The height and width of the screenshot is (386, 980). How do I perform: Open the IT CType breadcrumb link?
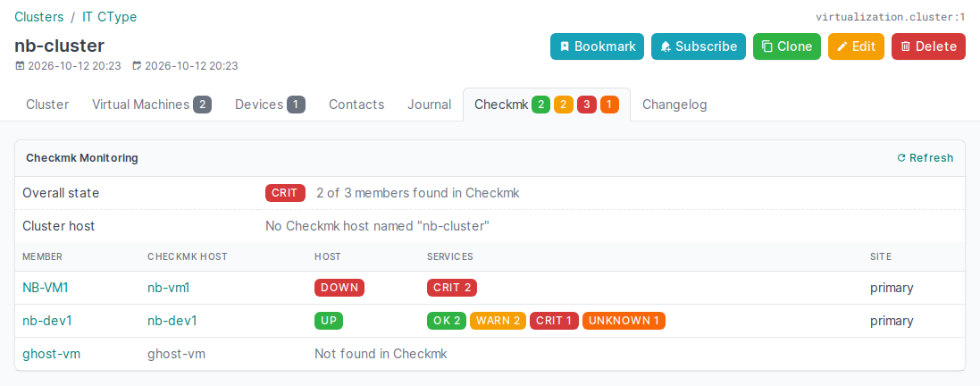click(x=109, y=17)
